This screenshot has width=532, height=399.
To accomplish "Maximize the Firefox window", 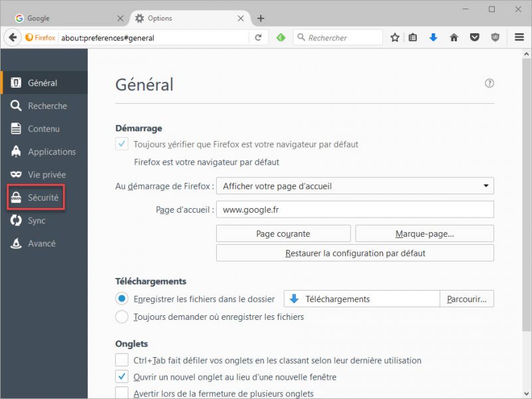I will 491,9.
